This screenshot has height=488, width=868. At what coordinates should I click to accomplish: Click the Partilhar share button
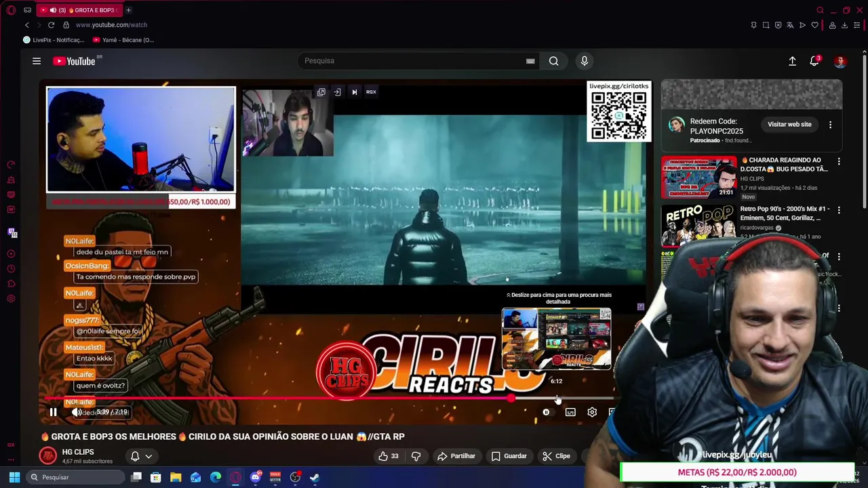click(456, 456)
